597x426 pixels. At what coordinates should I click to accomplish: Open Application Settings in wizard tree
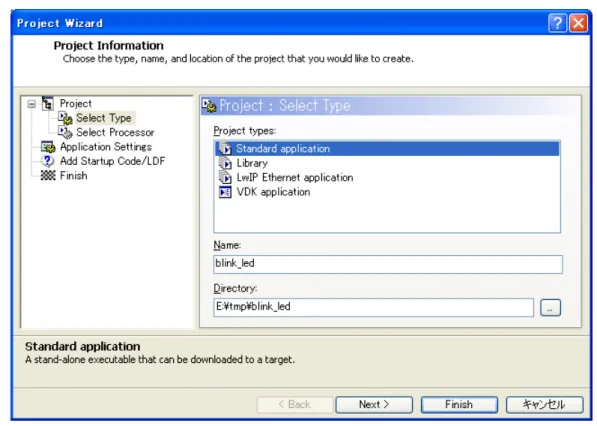point(106,147)
